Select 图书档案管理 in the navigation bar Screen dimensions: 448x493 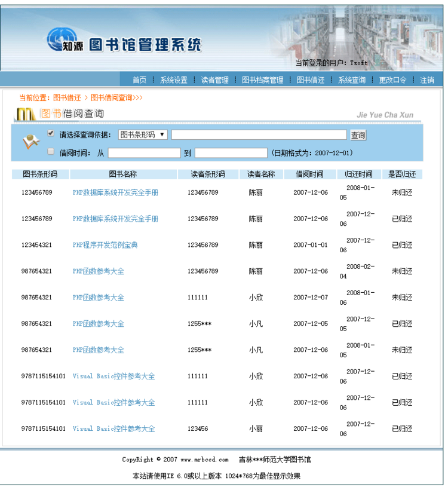pyautogui.click(x=263, y=80)
